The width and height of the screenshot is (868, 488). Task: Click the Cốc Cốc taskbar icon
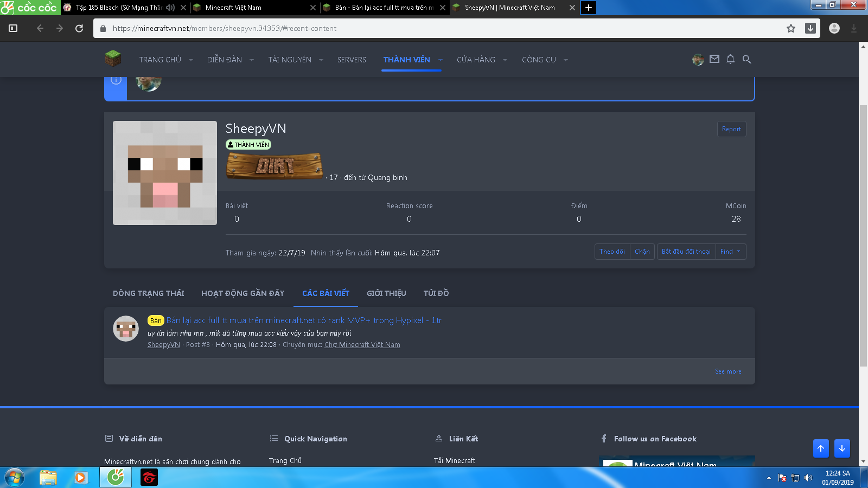point(116,478)
